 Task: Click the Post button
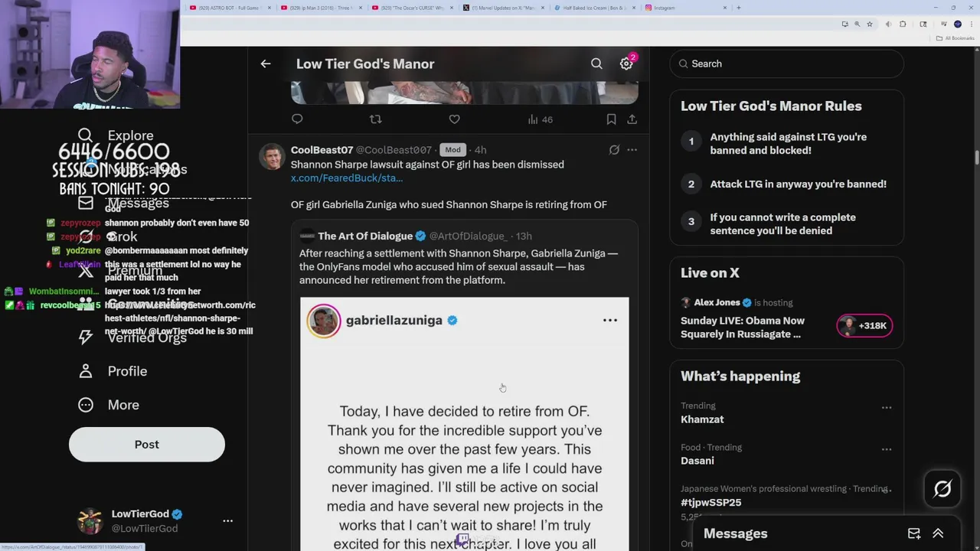[147, 445]
